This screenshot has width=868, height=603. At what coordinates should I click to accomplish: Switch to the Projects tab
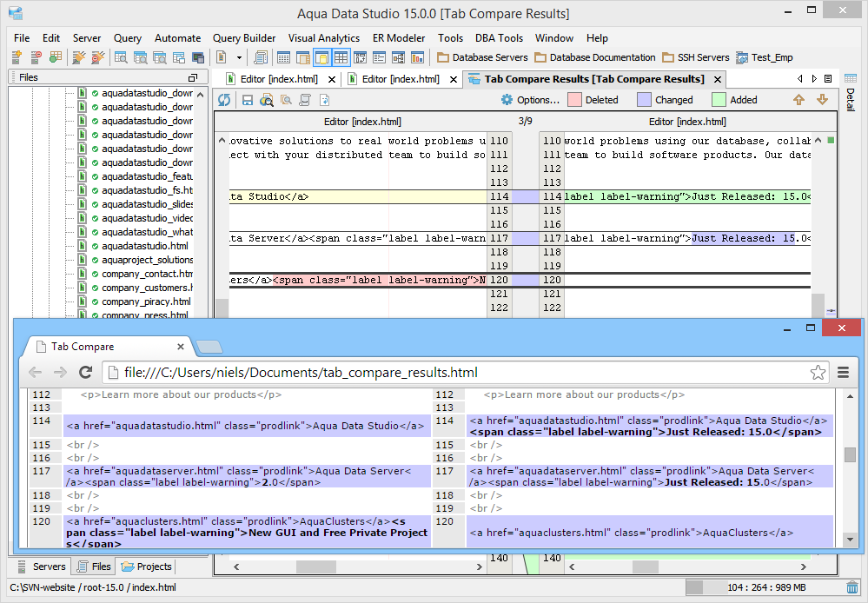click(x=147, y=567)
